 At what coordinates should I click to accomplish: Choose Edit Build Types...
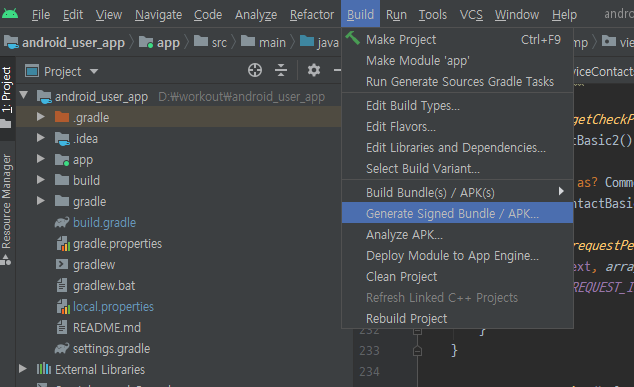tap(457, 106)
